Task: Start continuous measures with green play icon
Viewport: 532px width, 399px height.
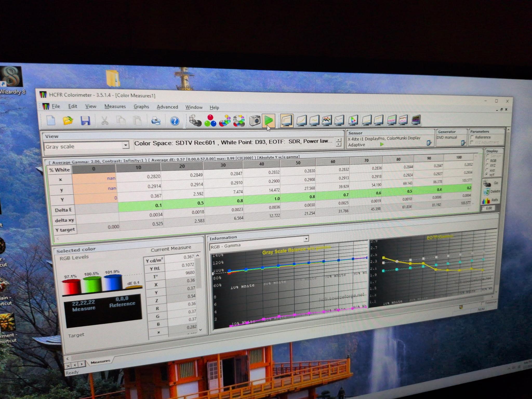Action: [269, 121]
